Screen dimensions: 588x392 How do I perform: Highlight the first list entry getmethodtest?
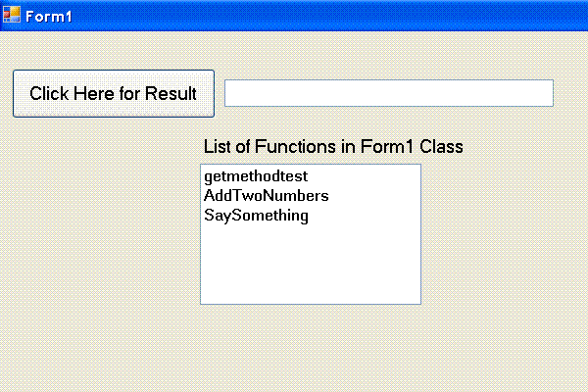256,176
